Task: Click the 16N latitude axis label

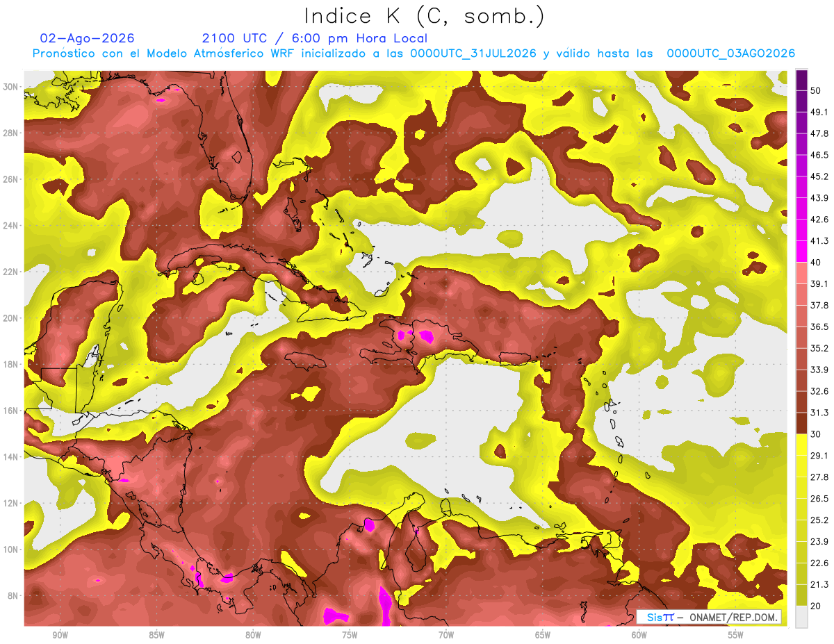Action: (x=10, y=411)
